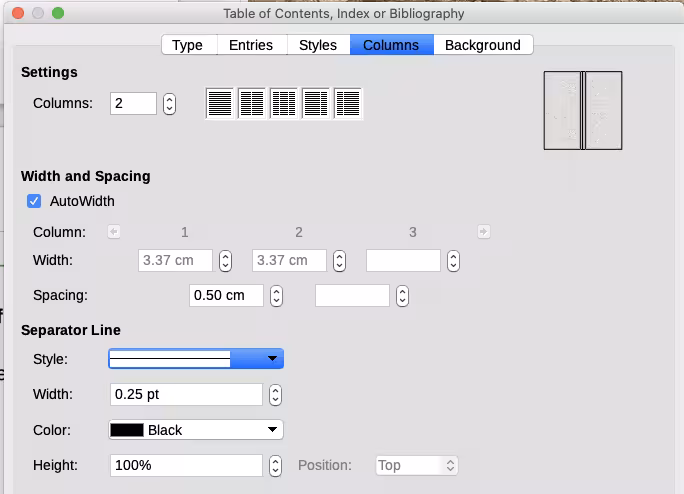
Task: Click the separator Width 0.25 pt field
Action: pos(186,395)
